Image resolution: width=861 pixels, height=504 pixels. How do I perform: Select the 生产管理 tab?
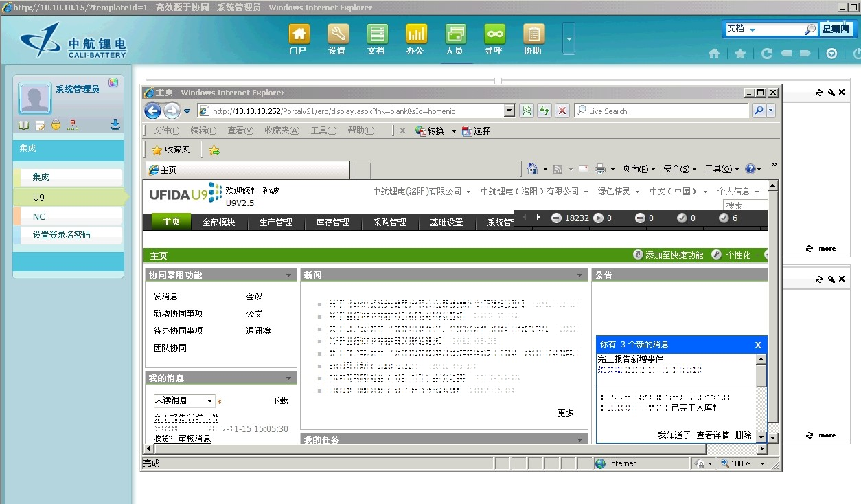click(275, 222)
